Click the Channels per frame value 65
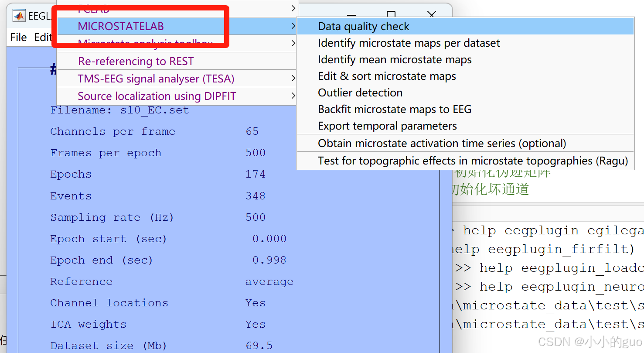 point(252,131)
